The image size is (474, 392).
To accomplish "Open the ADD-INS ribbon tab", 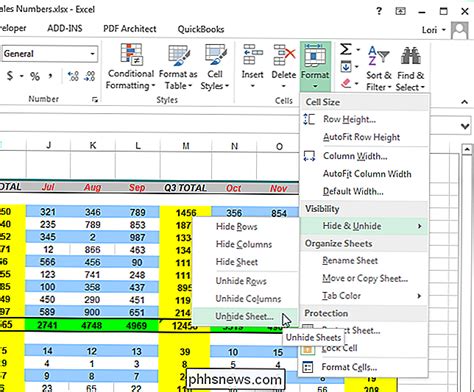I will tap(65, 29).
